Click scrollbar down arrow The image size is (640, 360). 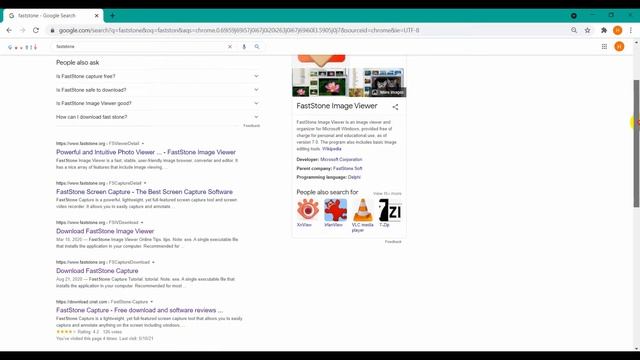tap(636, 349)
